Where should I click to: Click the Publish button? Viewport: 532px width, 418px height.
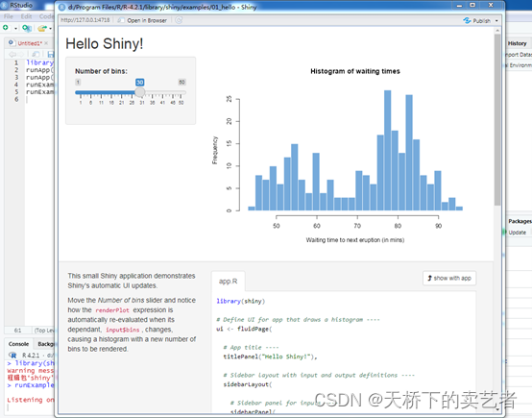coord(477,21)
